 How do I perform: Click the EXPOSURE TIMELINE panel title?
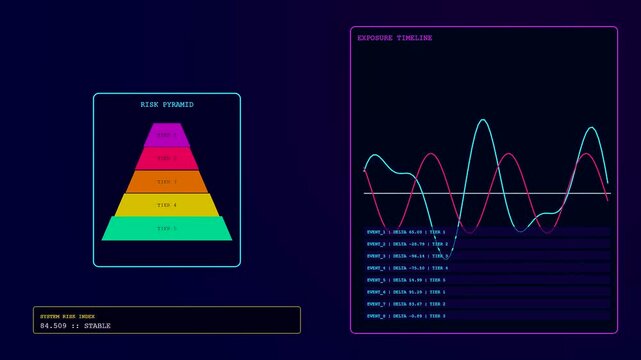click(x=394, y=38)
